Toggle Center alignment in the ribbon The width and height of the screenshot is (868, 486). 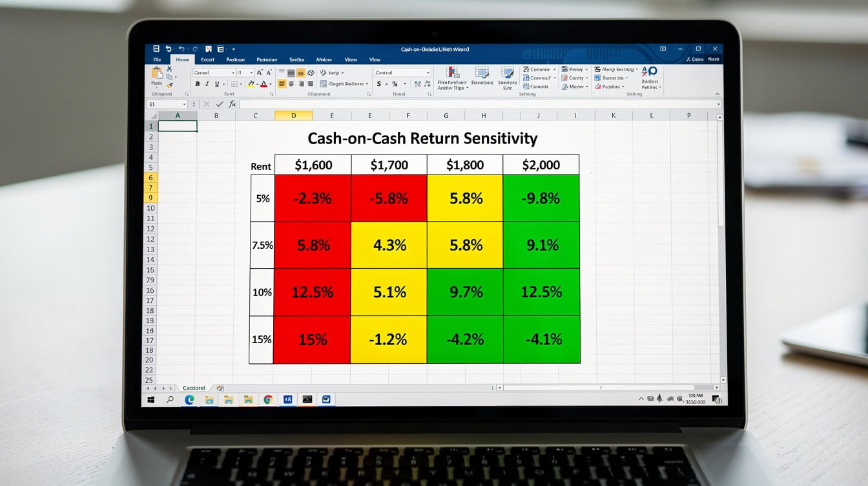pos(291,84)
